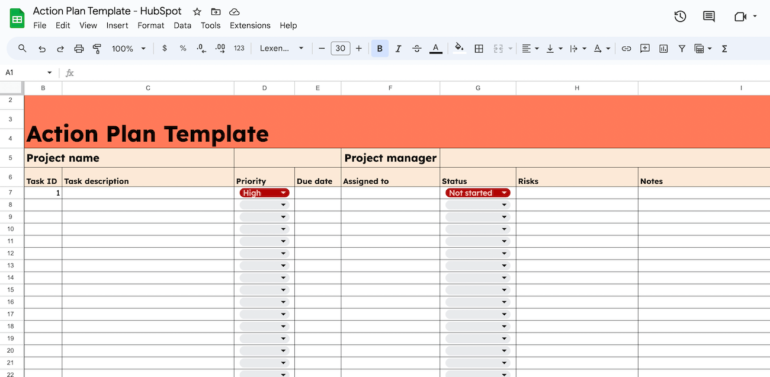The image size is (770, 377).
Task: Insert a link
Action: pyautogui.click(x=626, y=49)
